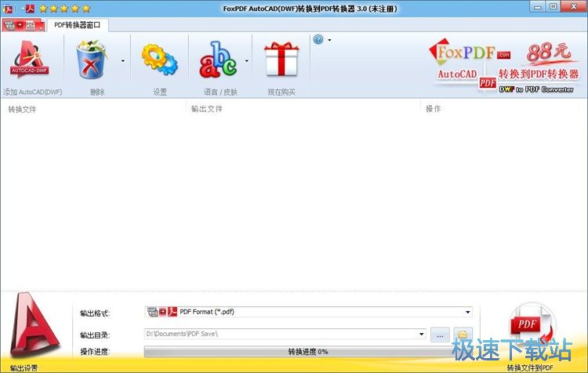
Task: Open the application menu button at top-left
Action: tap(24, 25)
